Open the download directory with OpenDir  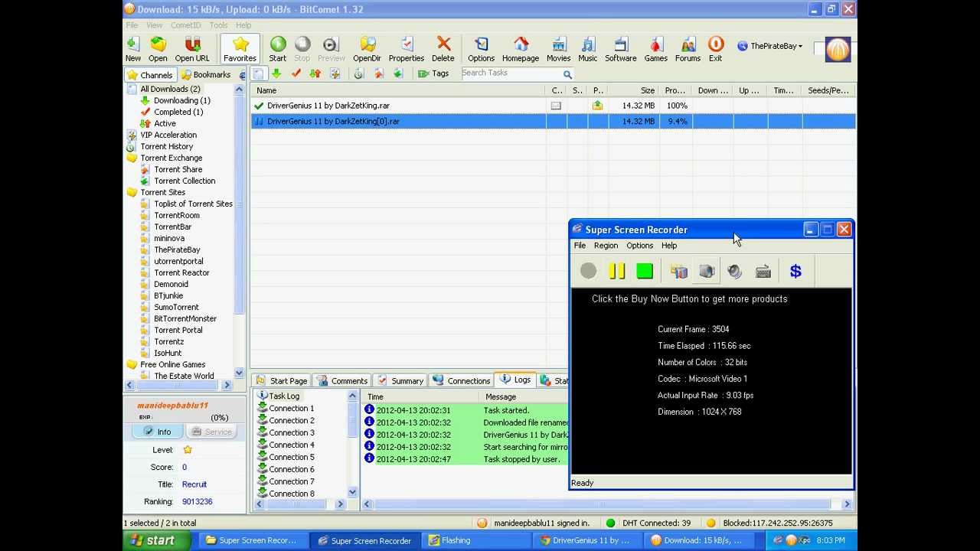pyautogui.click(x=367, y=49)
